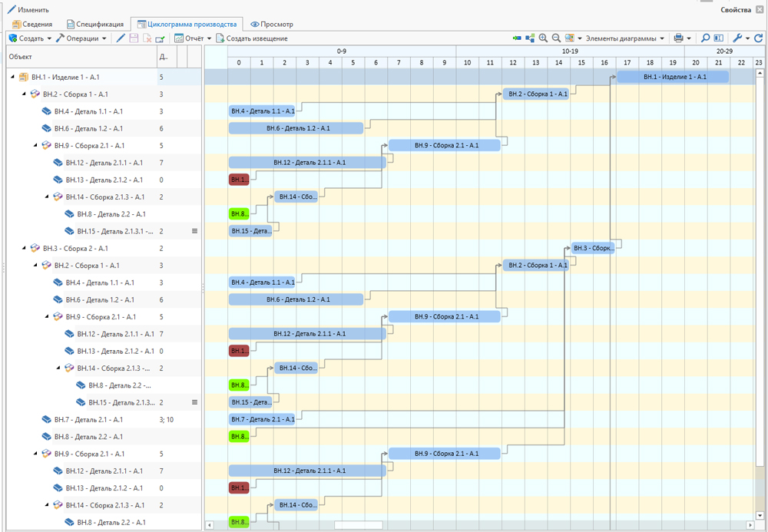
Task: Click the search magnifier icon
Action: [x=705, y=38]
